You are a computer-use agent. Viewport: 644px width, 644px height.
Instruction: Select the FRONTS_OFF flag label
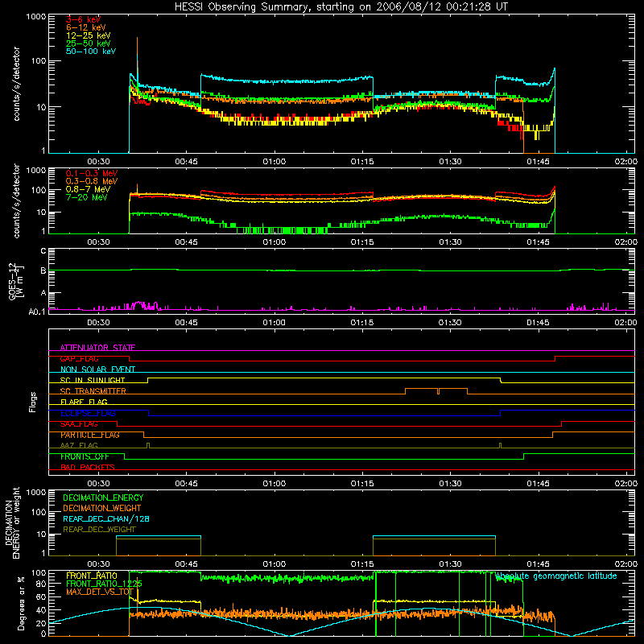coord(85,456)
